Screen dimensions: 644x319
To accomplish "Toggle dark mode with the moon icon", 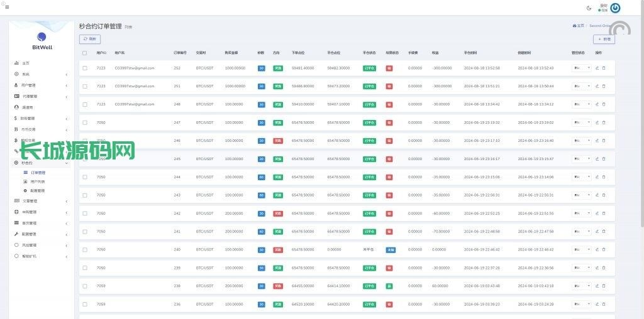I will pyautogui.click(x=589, y=8).
